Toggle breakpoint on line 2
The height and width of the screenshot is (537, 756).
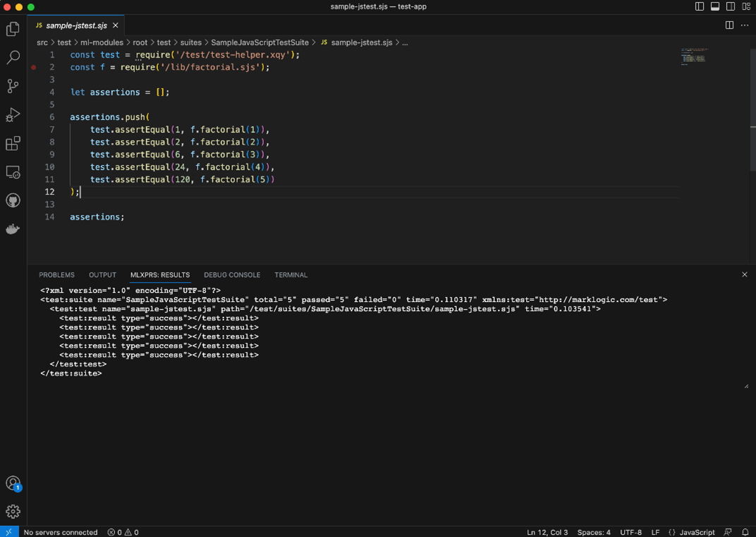click(x=33, y=68)
